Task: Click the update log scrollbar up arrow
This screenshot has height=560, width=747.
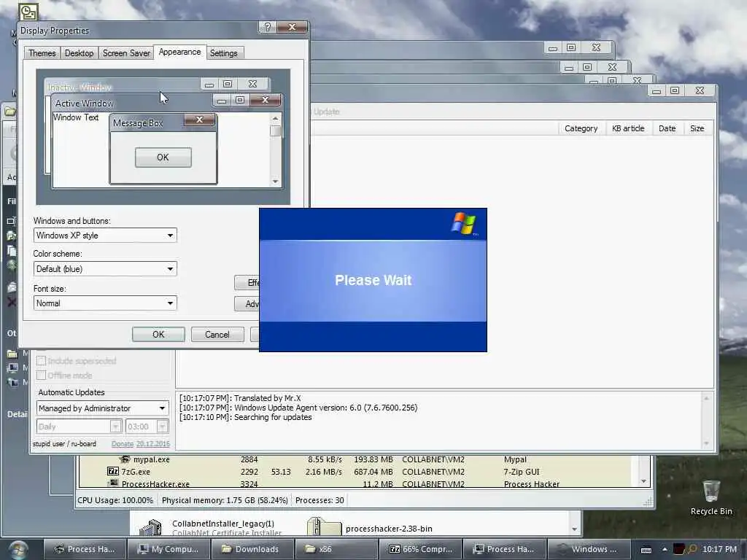Action: point(706,398)
